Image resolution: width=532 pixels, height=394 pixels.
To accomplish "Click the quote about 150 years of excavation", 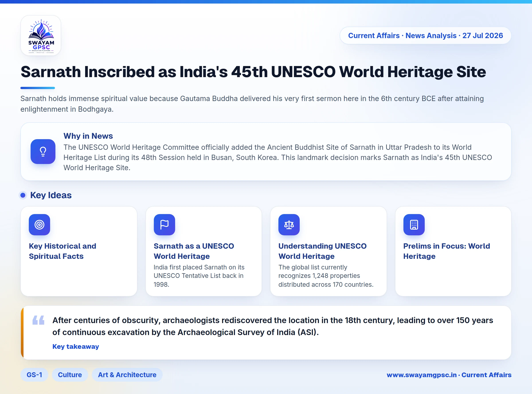I will coord(273,326).
